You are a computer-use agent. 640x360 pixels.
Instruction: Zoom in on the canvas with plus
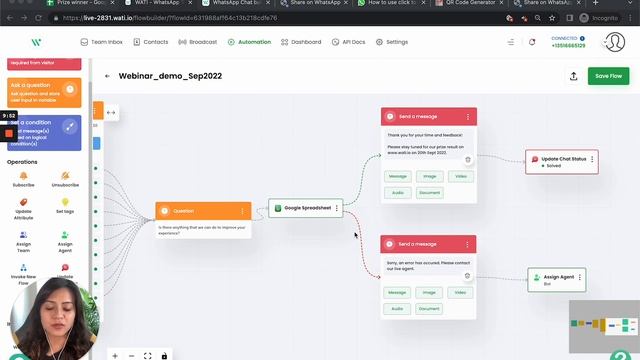[x=115, y=356]
